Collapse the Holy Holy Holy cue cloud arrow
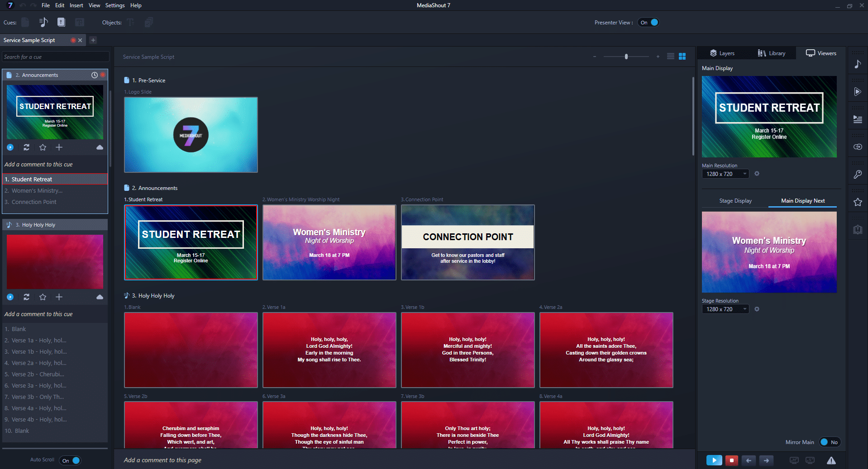The width and height of the screenshot is (868, 469). pos(100,297)
